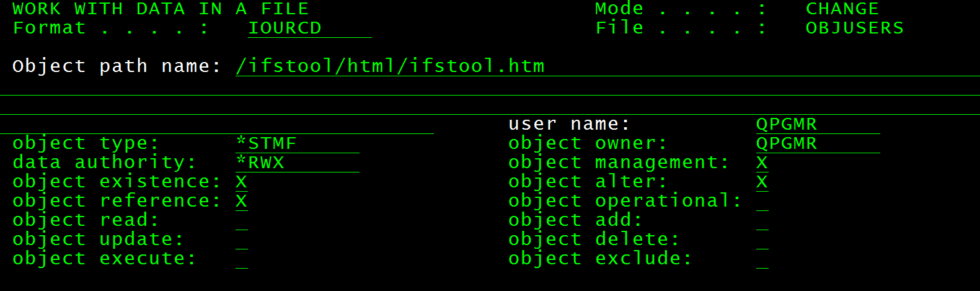Select the object type field *STMF

tap(298, 144)
